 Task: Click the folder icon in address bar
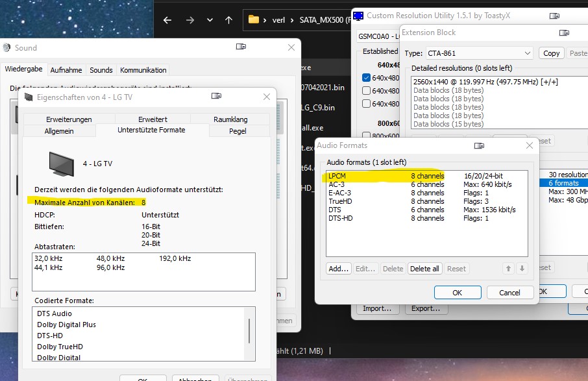coord(254,19)
